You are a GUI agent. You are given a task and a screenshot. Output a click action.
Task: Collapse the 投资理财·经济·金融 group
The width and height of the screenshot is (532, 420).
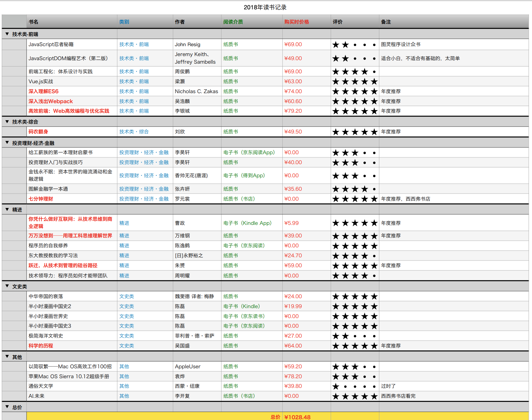7,143
